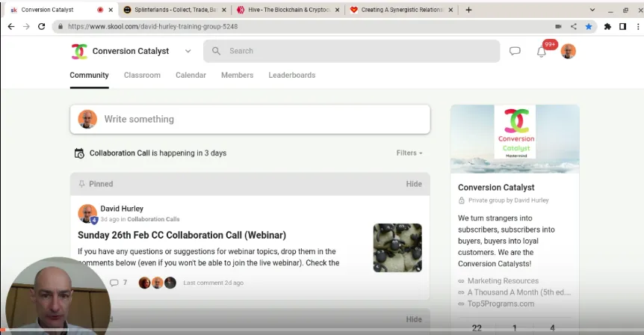Viewport: 644px width, 335px height.
Task: Open the Calendar tab
Action: (191, 76)
